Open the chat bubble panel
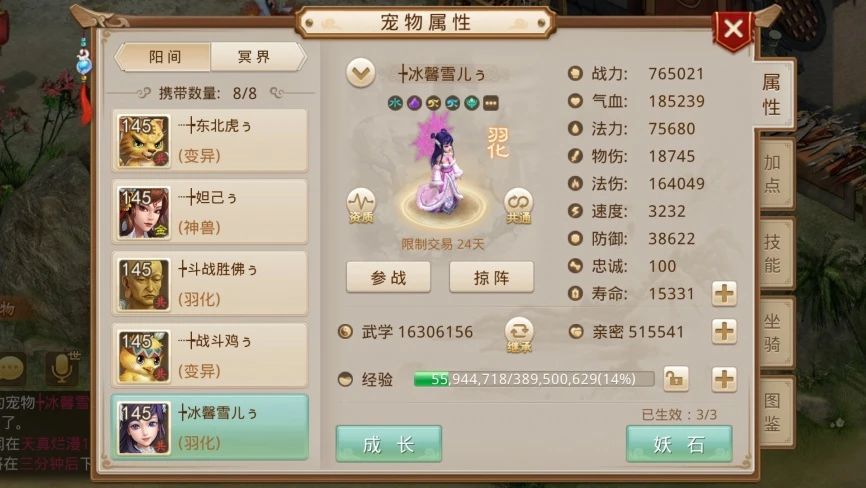Screen dimensions: 866x488 pyautogui.click(x=12, y=368)
